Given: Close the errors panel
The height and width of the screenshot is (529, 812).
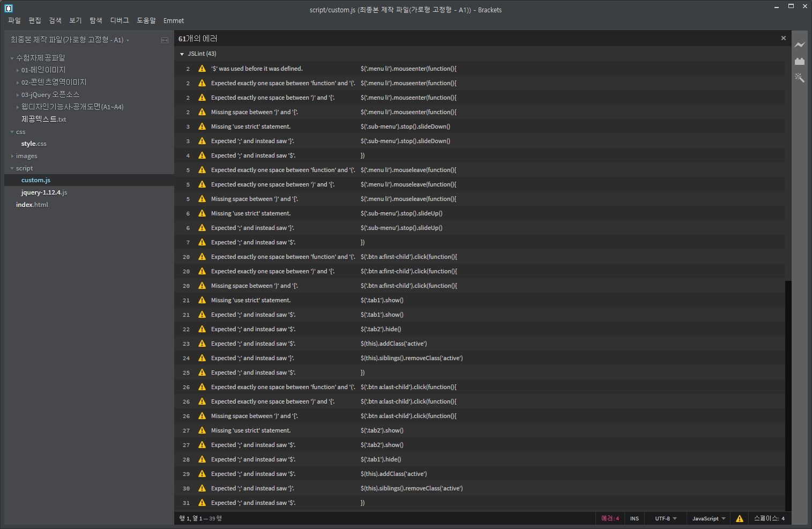Looking at the screenshot, I should coord(783,38).
